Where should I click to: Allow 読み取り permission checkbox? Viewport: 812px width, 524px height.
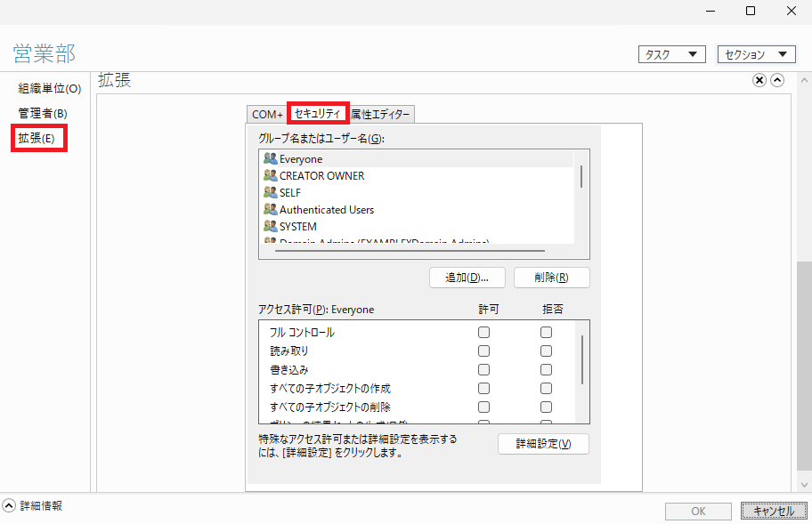coord(483,351)
